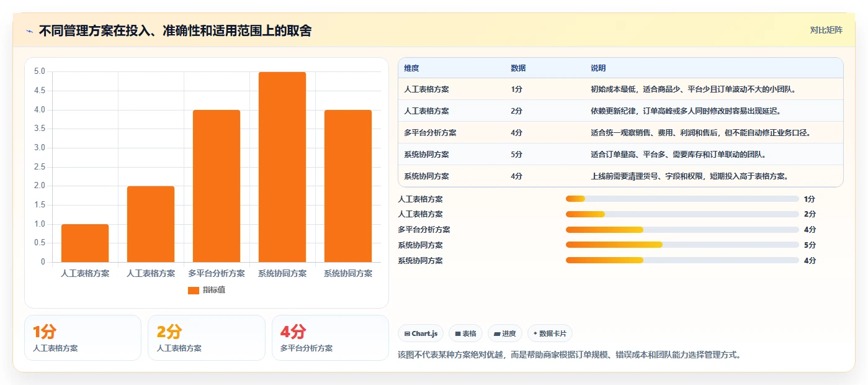Click the 数据 column header
Viewport: 868px width, 385px height.
(x=518, y=68)
